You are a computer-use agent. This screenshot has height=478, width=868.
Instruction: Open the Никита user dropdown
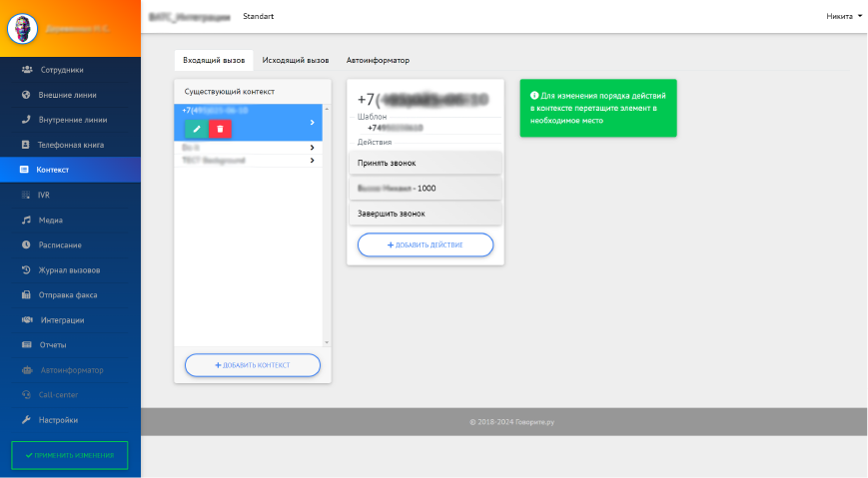[843, 17]
